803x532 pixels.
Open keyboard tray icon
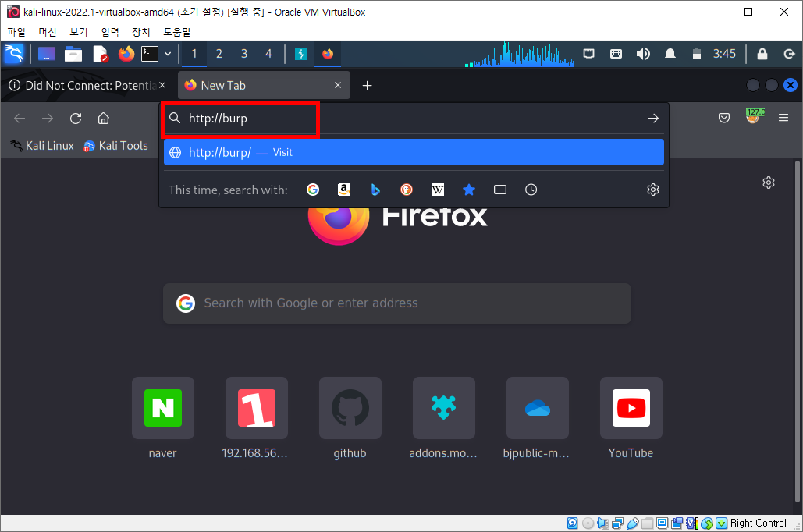click(x=616, y=54)
